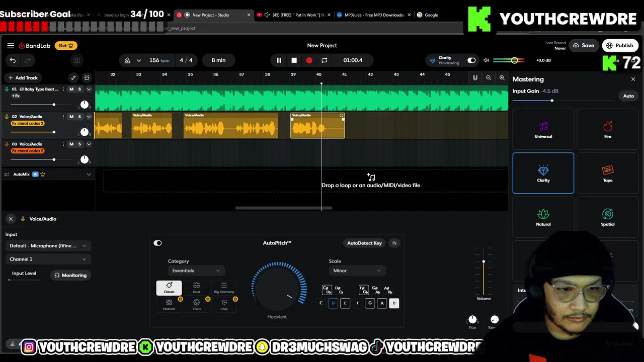Solo track 01 Lil Baby Type Beat
Screen dimensions: 644x362
coord(79,89)
